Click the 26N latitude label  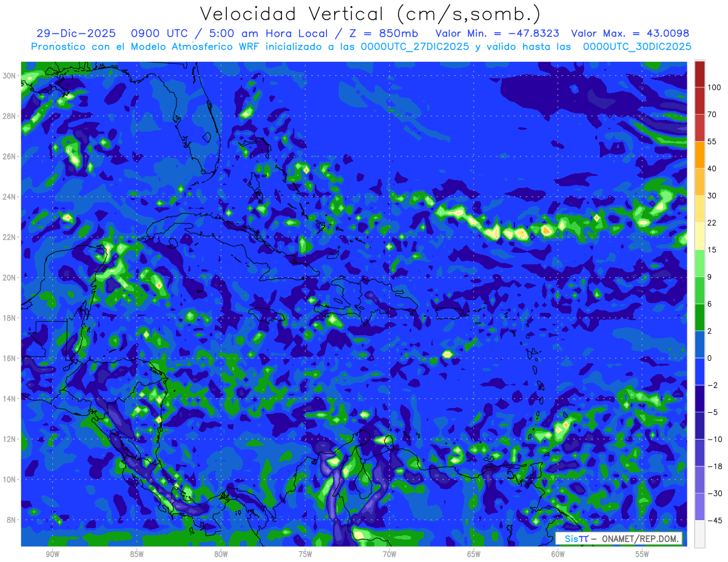point(10,156)
